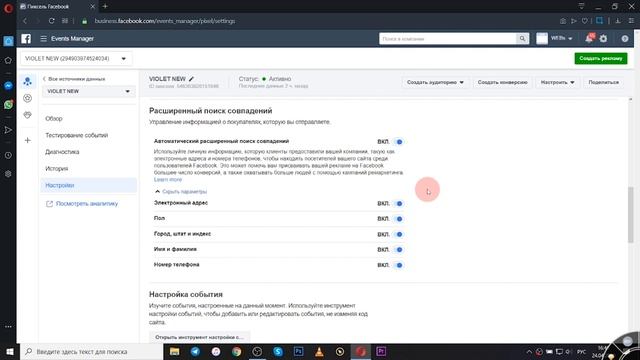The image size is (640, 360).
Task: Open WhatsApp in Opera sidebar
Action: coord(8,104)
